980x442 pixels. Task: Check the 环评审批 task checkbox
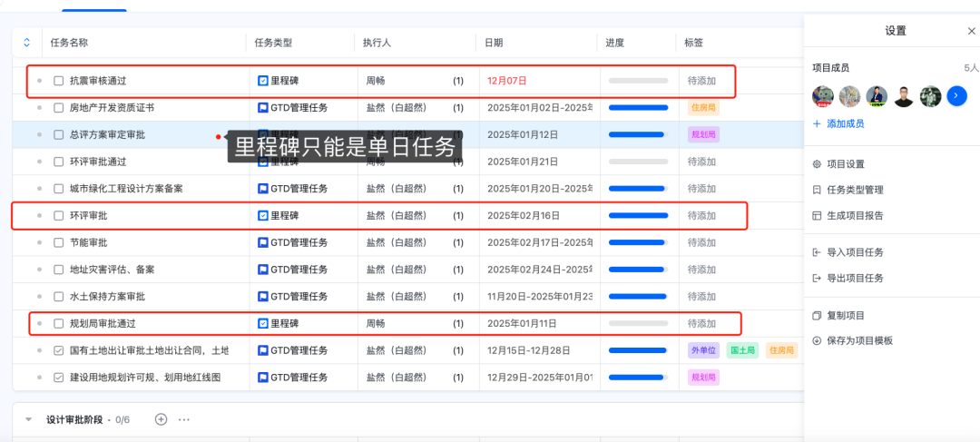point(59,216)
